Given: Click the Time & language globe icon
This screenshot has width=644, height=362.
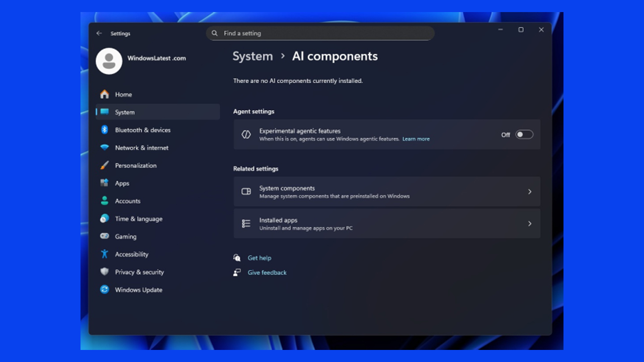Looking at the screenshot, I should [x=105, y=219].
